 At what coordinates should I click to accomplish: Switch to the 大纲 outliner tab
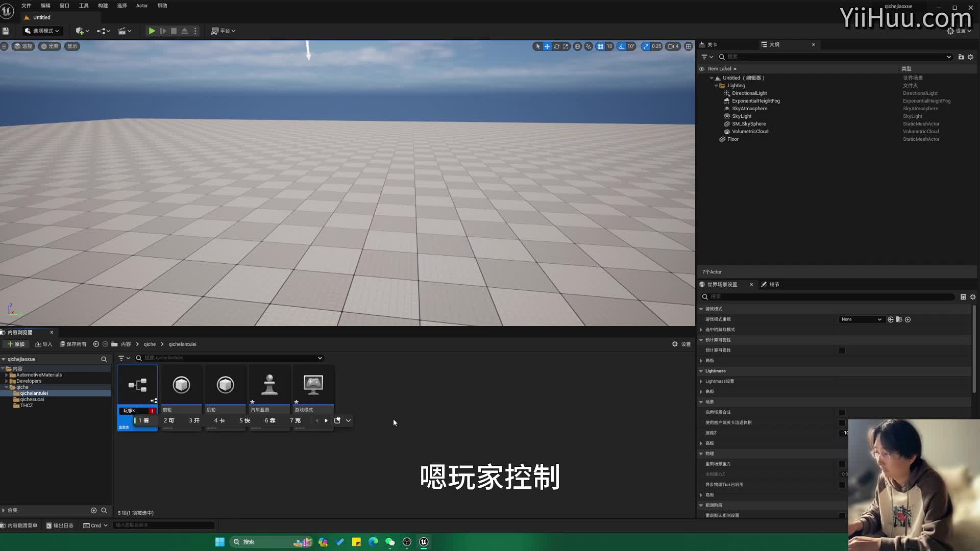tap(774, 45)
